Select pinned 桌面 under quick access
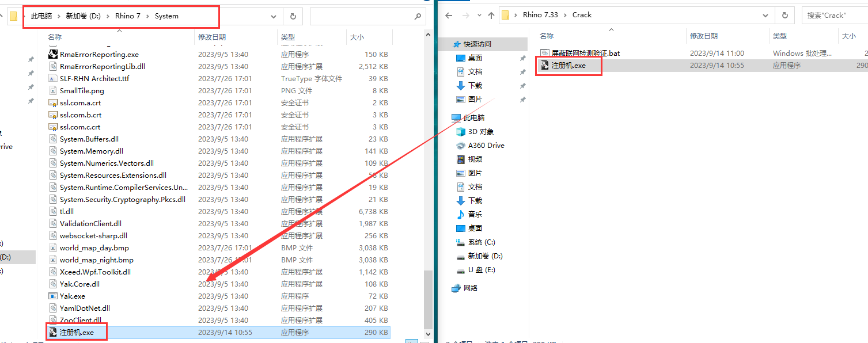The image size is (868, 343). [475, 58]
